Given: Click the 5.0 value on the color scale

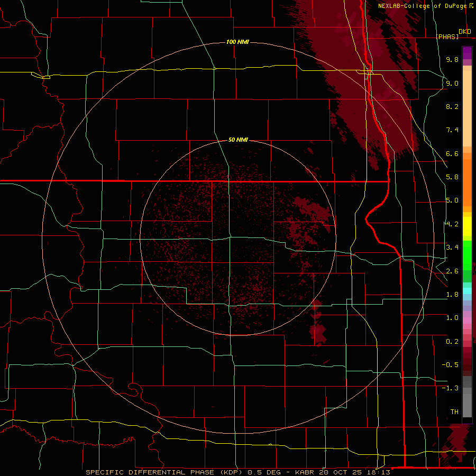Looking at the screenshot, I should (452, 200).
